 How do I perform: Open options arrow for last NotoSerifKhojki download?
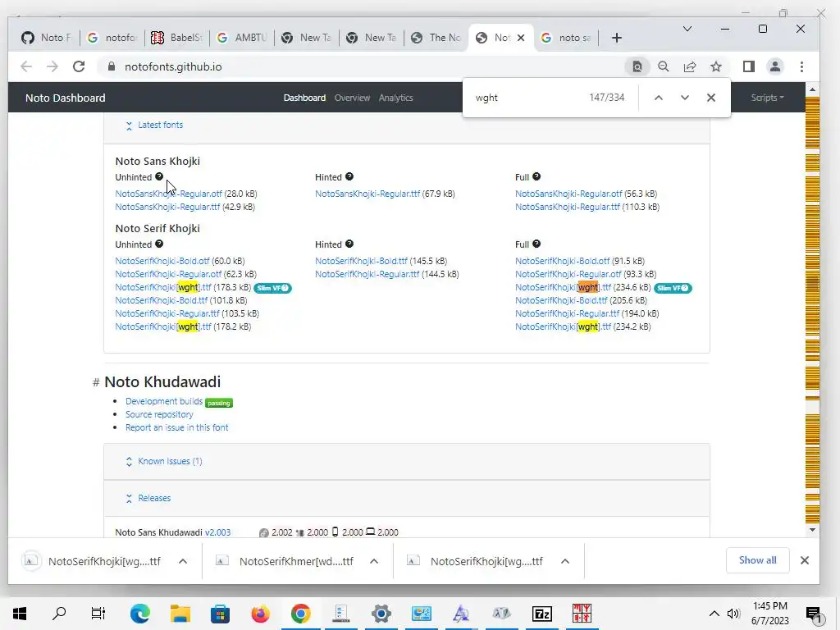click(565, 561)
